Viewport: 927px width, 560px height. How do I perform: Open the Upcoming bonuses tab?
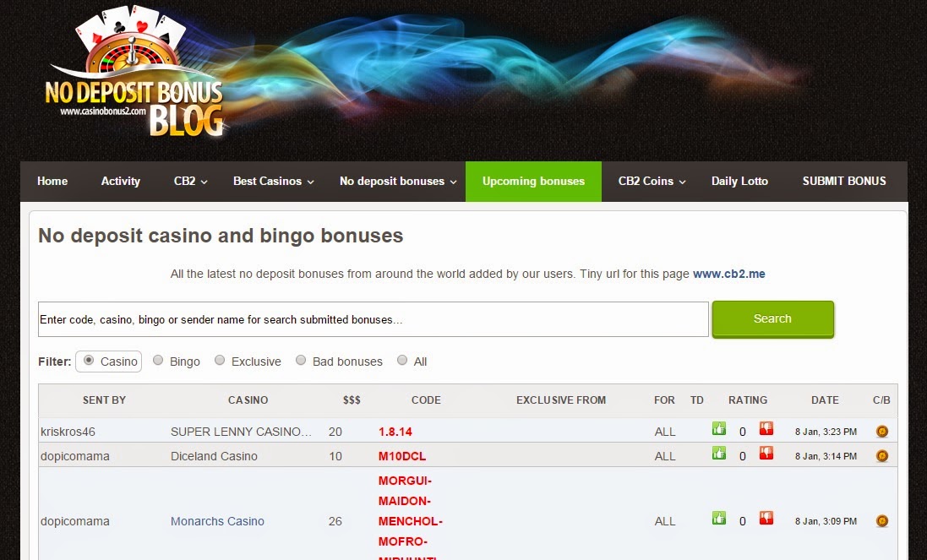pos(533,182)
